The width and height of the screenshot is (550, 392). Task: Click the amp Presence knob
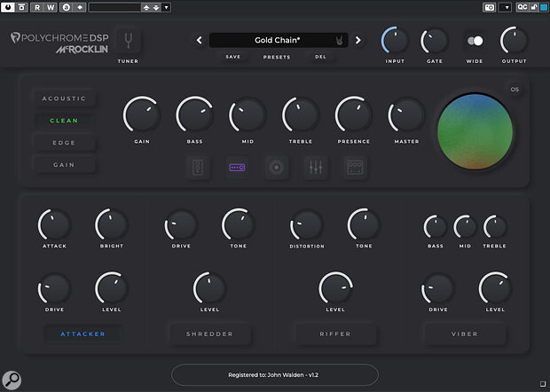coord(354,115)
